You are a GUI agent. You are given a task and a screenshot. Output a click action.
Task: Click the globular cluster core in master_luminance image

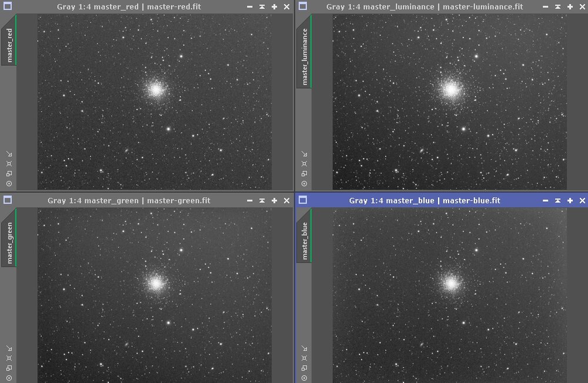pos(451,89)
